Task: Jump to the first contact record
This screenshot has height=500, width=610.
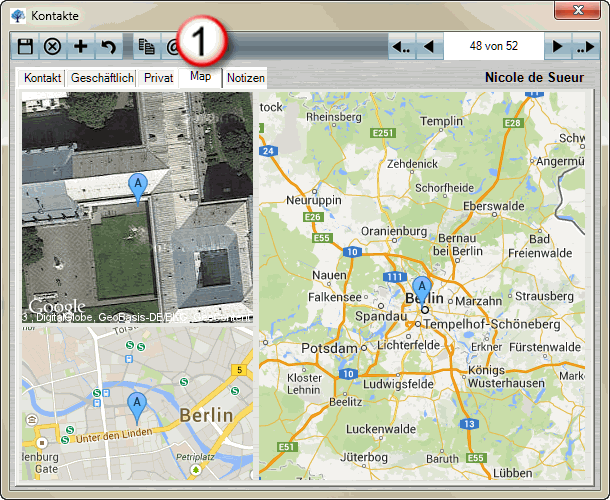Action: pos(401,46)
